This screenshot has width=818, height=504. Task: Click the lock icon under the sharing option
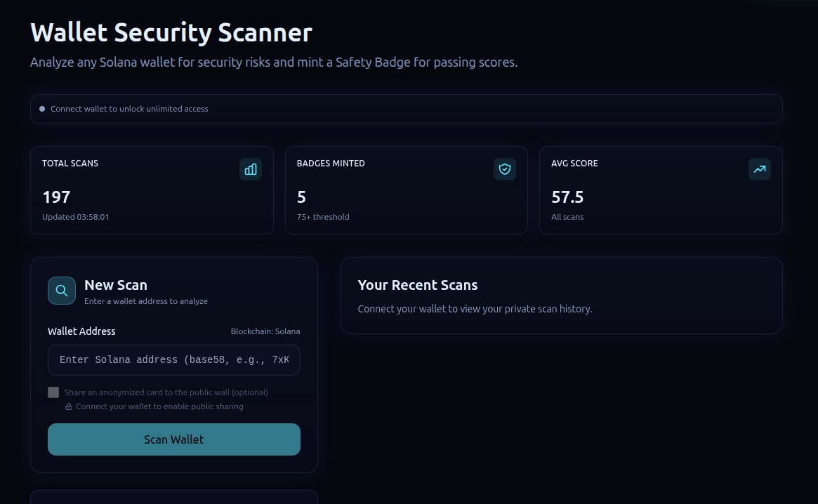[69, 406]
